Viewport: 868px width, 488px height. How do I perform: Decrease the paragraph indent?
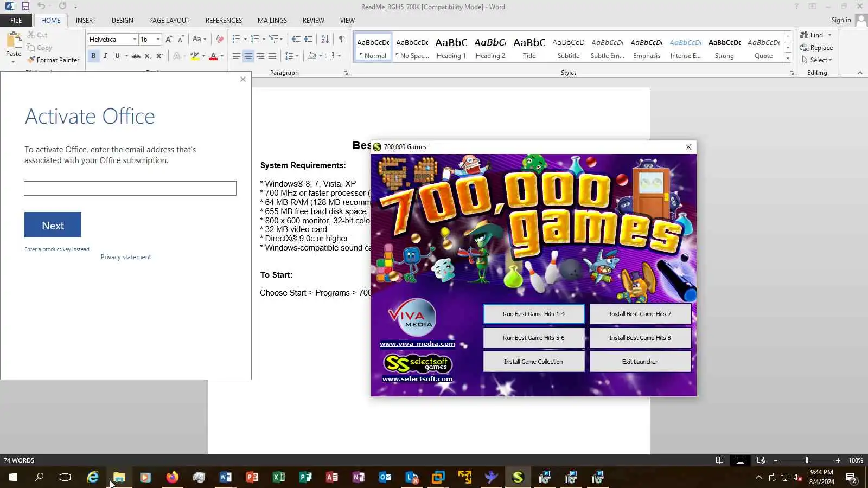click(296, 39)
